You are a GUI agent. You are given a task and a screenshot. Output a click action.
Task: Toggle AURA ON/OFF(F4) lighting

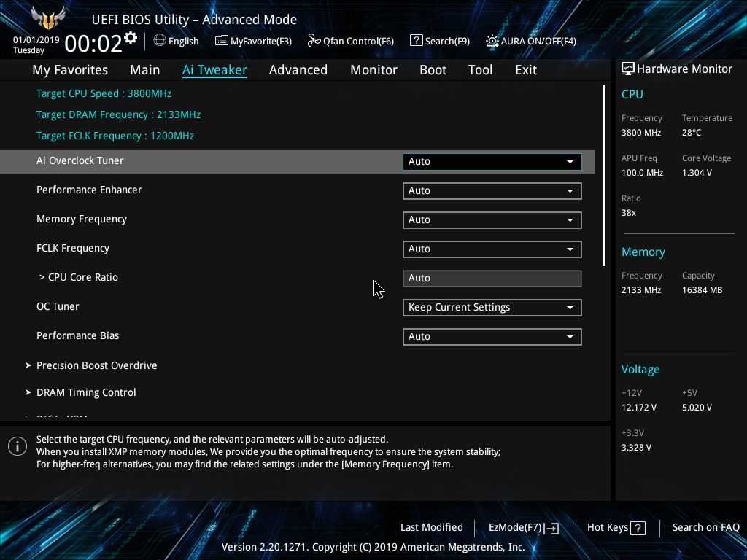tap(492, 41)
